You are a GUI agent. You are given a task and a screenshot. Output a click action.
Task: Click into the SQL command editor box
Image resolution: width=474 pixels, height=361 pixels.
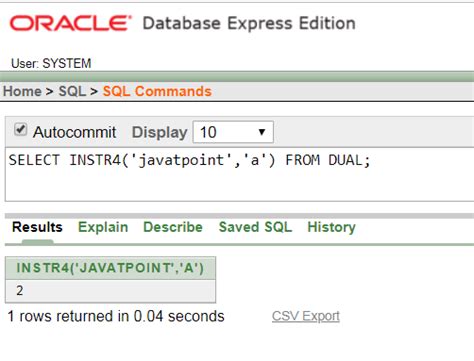[239, 174]
